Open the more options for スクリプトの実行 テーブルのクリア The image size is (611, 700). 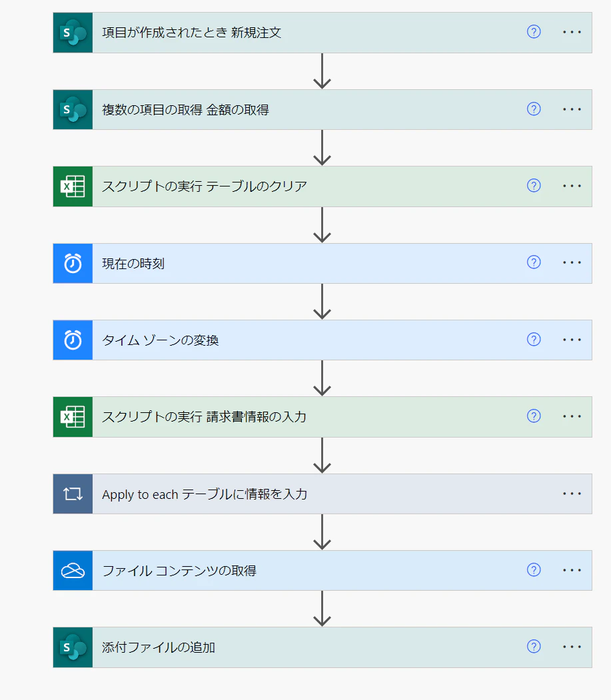click(x=572, y=186)
